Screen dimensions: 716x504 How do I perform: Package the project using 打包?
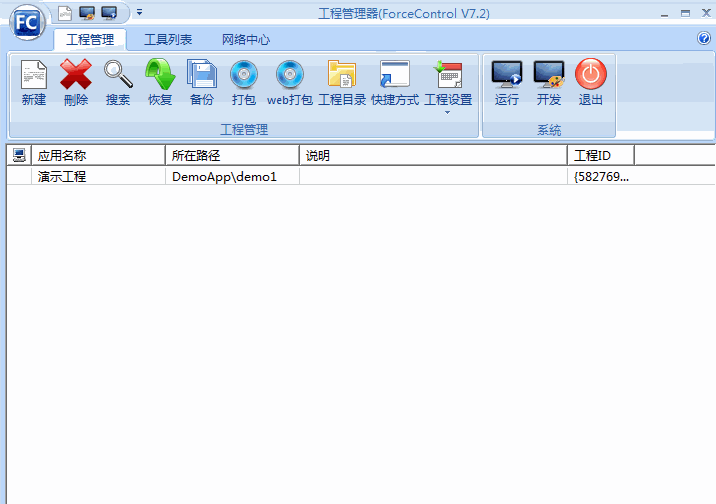pos(244,83)
